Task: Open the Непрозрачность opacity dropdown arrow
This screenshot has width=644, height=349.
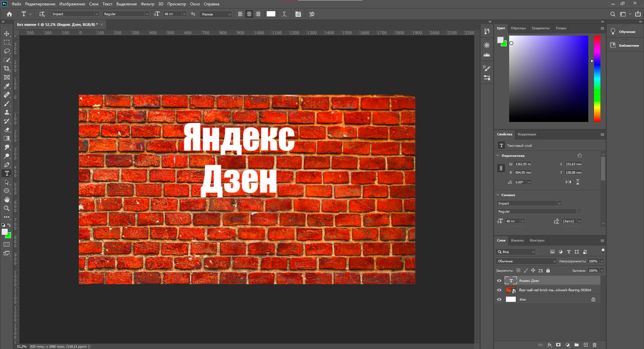Action: (602, 261)
